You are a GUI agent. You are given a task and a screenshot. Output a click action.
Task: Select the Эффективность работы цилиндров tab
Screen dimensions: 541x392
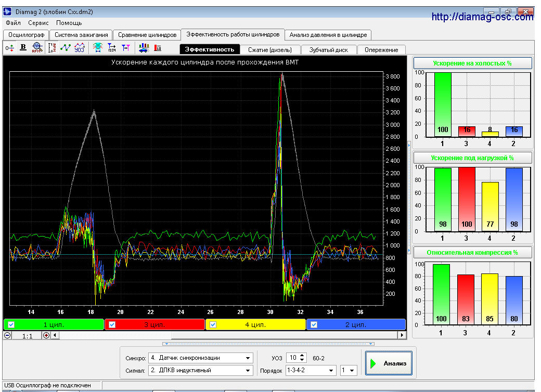click(x=233, y=34)
